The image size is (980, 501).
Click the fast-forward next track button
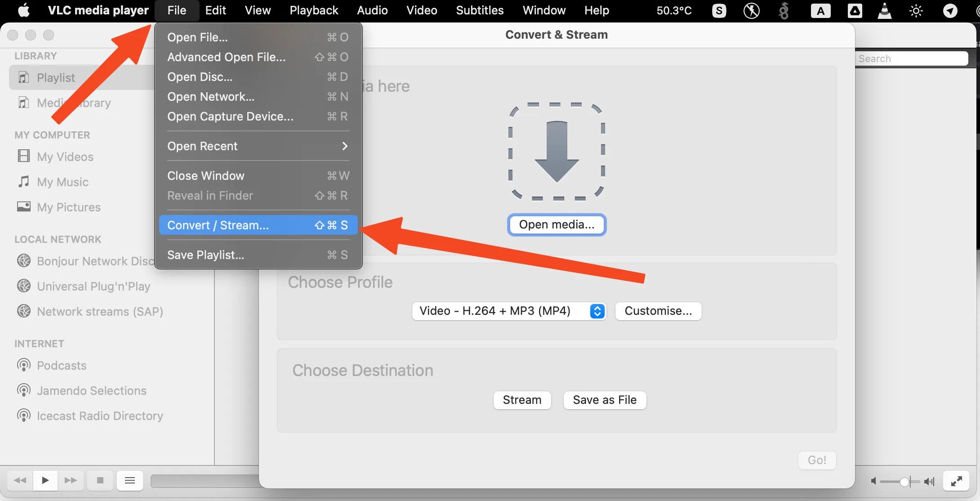pyautogui.click(x=71, y=480)
